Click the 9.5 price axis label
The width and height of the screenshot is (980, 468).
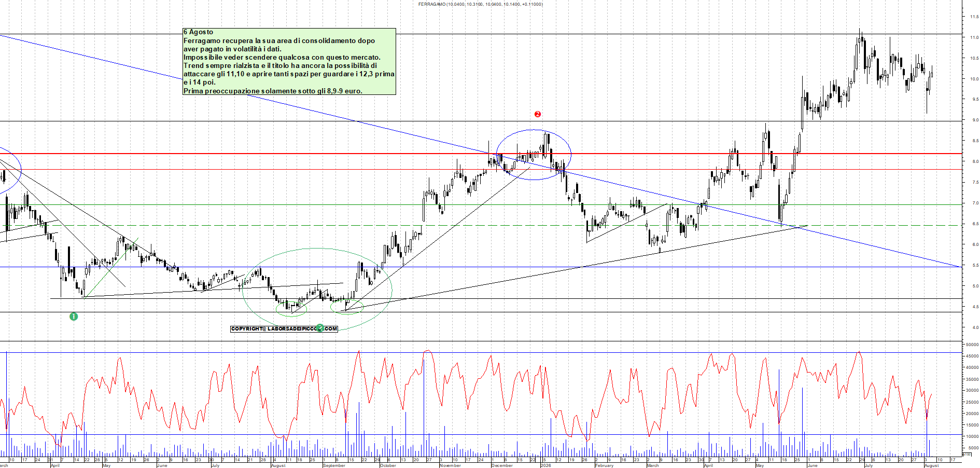975,99
